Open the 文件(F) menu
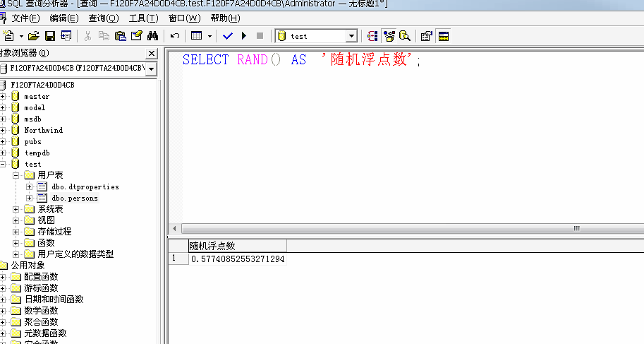 pos(25,18)
